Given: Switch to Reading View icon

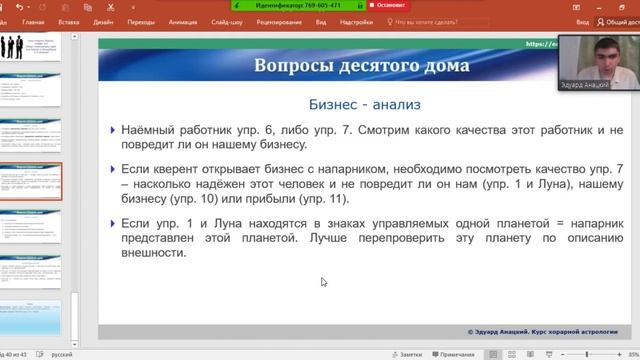Looking at the screenshot, I should [x=530, y=354].
